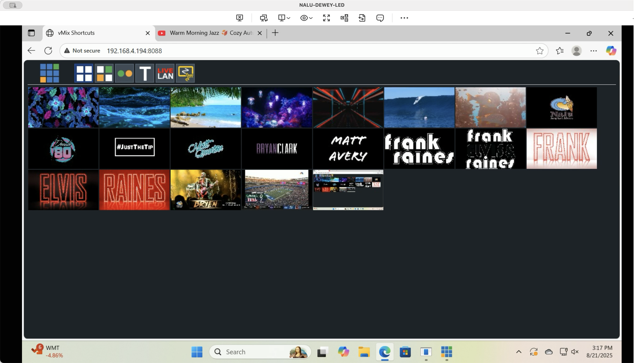Screen dimensions: 644x363
Task: Add this page to favorites with the star
Action: tap(539, 51)
